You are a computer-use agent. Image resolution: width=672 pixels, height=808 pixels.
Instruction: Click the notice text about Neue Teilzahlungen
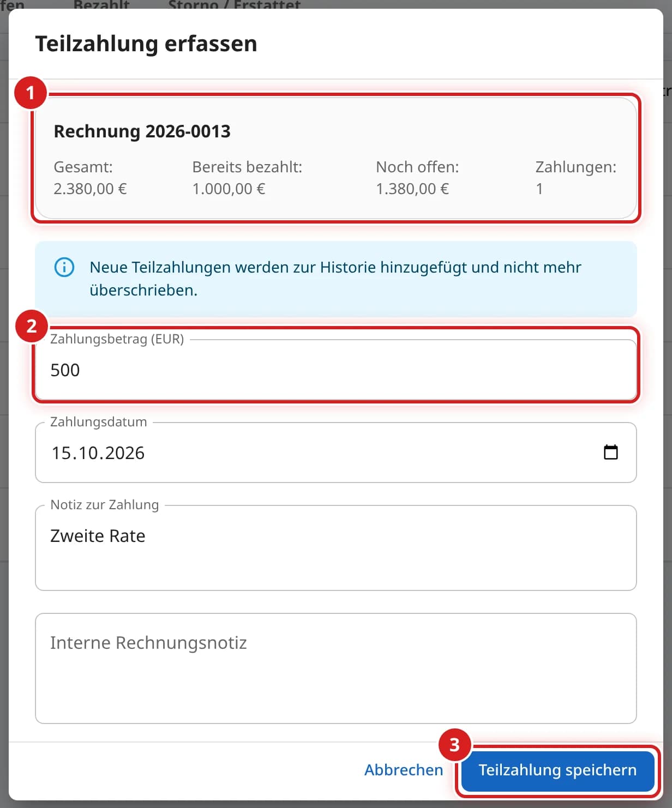tap(335, 279)
